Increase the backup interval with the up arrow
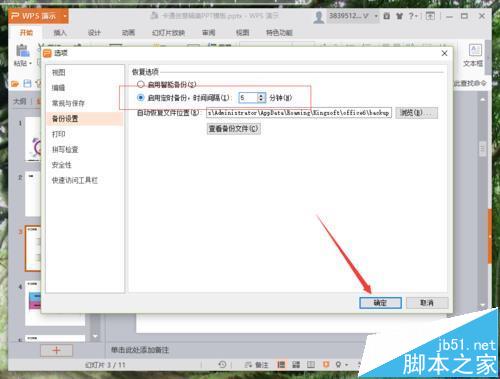Image resolution: width=500 pixels, height=379 pixels. 261,95
